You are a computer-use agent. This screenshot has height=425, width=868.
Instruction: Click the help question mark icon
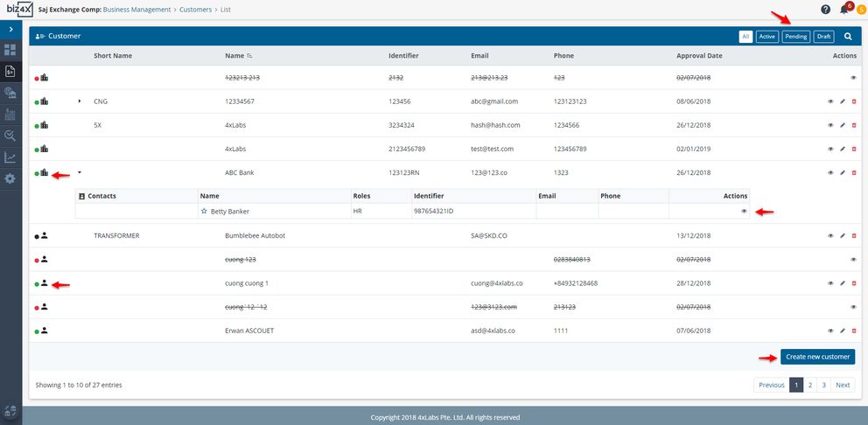tap(825, 10)
